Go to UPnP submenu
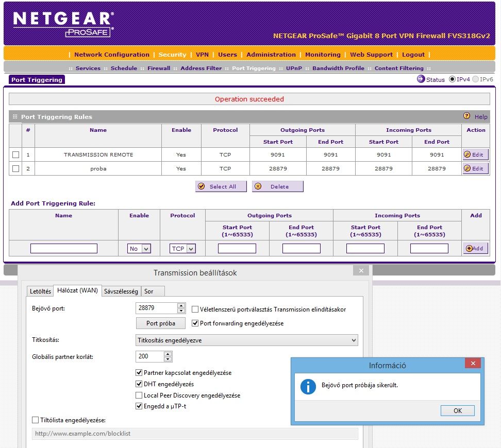The image size is (501, 448). click(294, 68)
